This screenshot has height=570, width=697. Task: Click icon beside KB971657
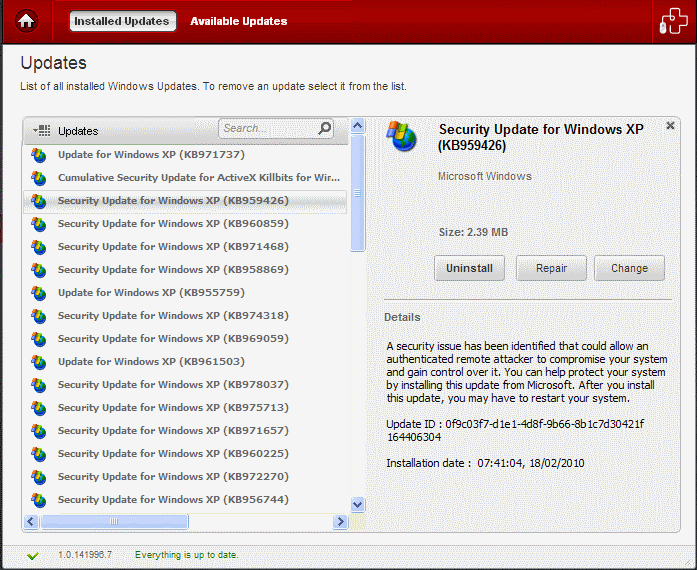pos(39,431)
